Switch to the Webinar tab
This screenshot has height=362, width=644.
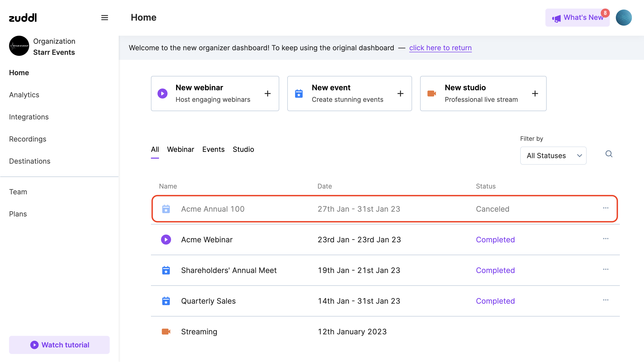pos(180,149)
